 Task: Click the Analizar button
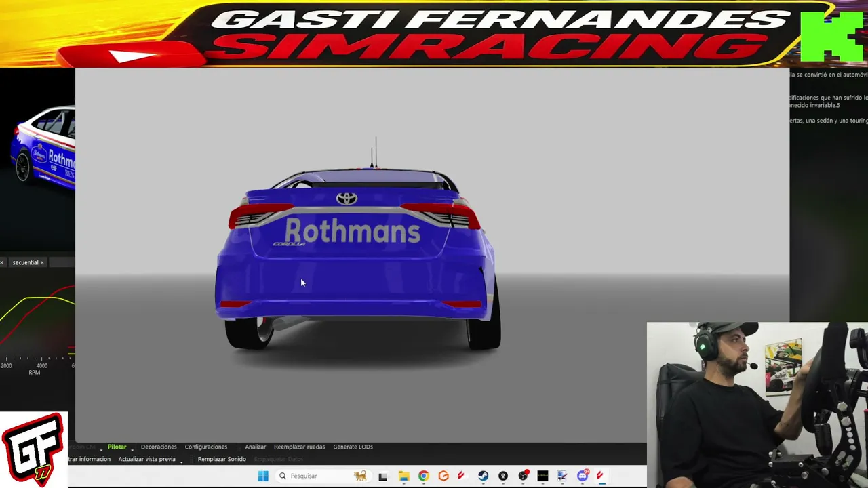[x=256, y=447]
